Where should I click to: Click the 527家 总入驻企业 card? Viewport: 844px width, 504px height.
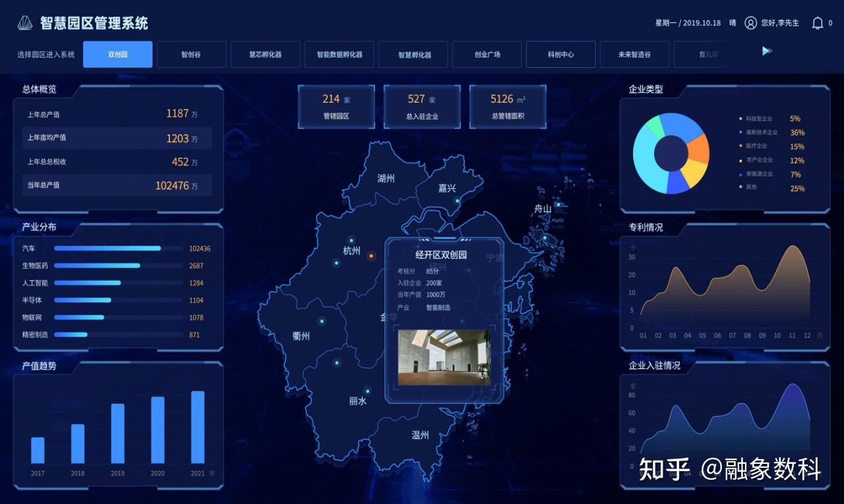[422, 106]
